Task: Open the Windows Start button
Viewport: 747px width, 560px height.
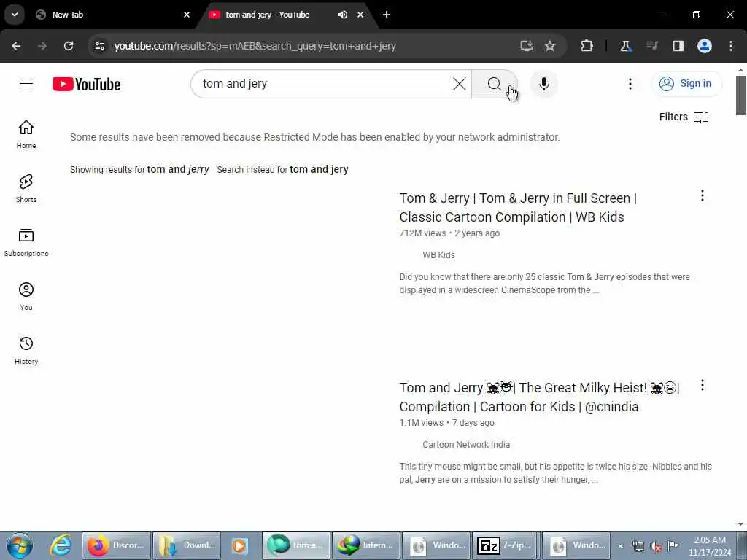Action: [20, 545]
